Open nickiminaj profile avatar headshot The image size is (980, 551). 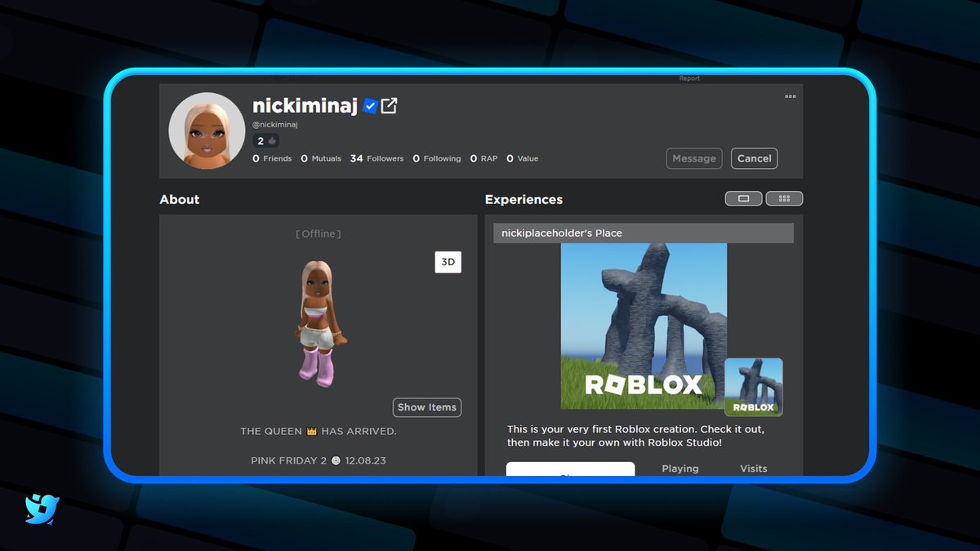pyautogui.click(x=207, y=131)
